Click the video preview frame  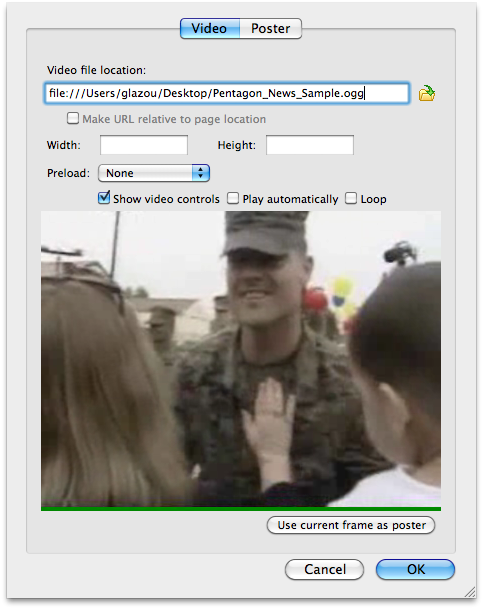[x=241, y=359]
